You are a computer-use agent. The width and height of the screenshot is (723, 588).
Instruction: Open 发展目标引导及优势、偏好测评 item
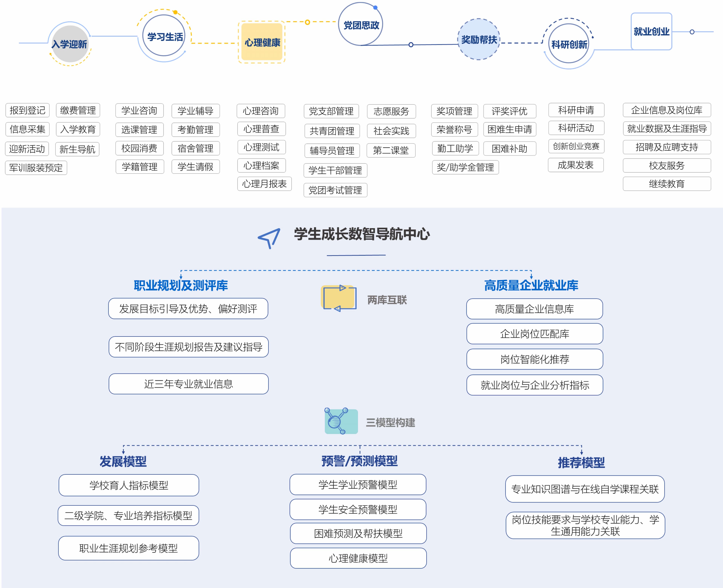(188, 308)
